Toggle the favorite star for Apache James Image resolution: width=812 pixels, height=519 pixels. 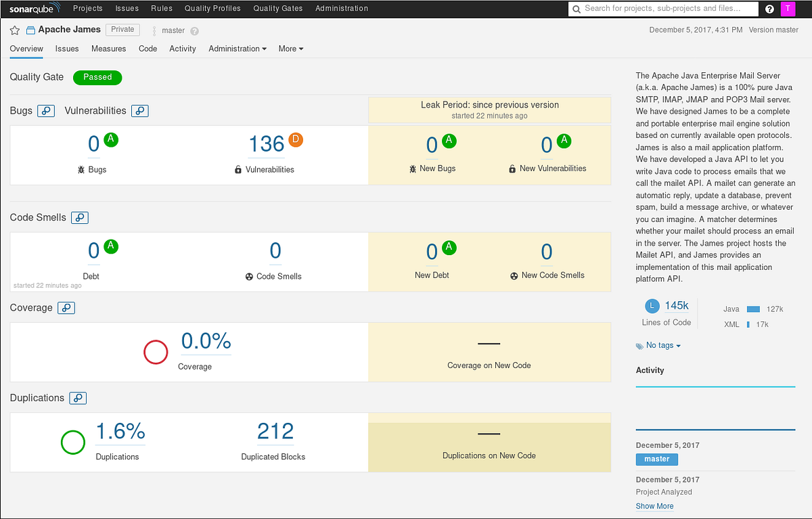[14, 30]
